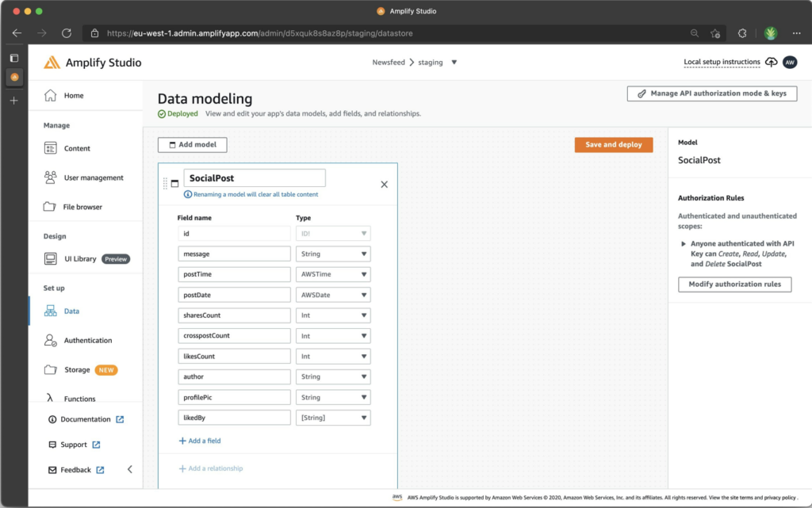Click the Authentication user icon
Screen dimensions: 812x508
coord(50,340)
